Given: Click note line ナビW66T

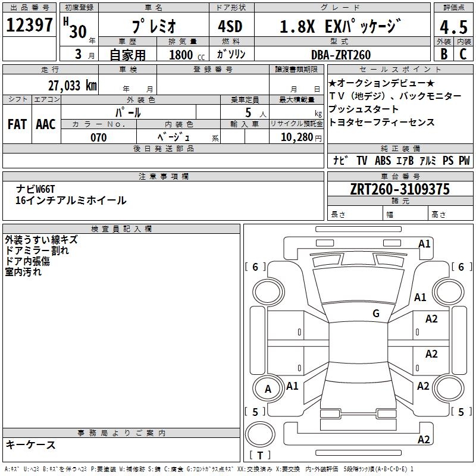Looking at the screenshot, I should (36, 189).
